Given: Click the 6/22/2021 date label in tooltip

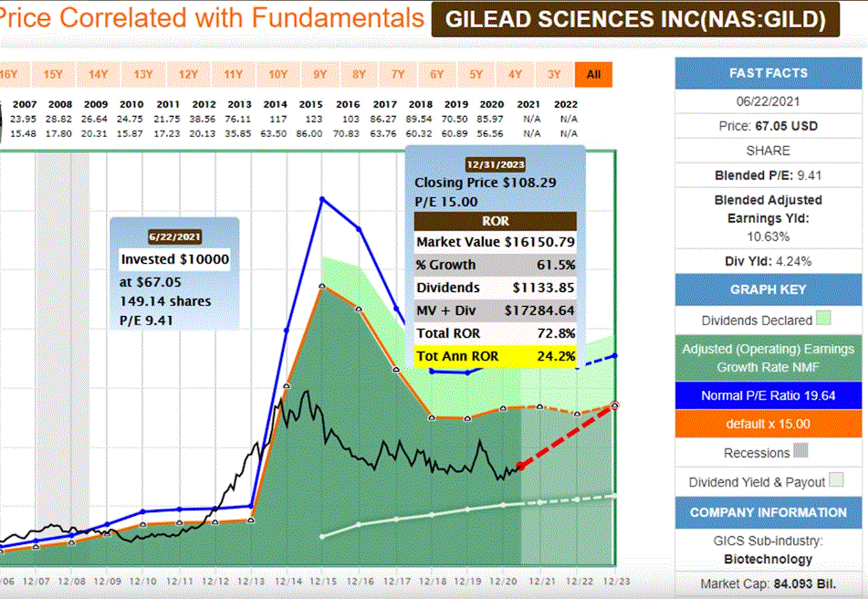Looking at the screenshot, I should [x=174, y=236].
